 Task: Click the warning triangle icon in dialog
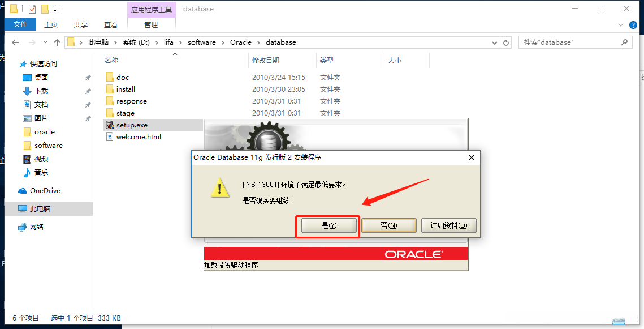(220, 188)
